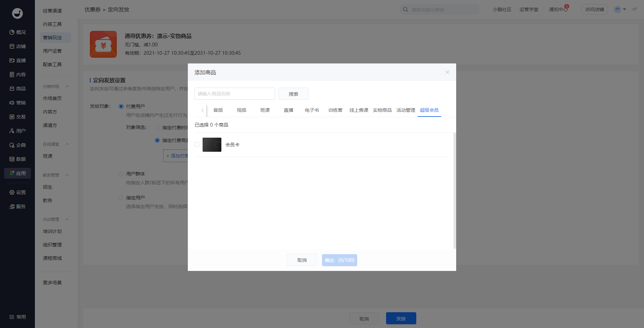Click the 数据 data icon in sidebar

coord(12,159)
